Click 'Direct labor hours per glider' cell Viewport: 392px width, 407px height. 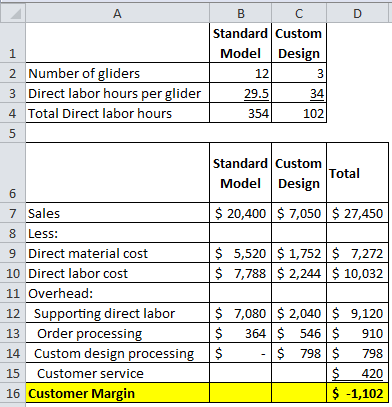click(117, 93)
